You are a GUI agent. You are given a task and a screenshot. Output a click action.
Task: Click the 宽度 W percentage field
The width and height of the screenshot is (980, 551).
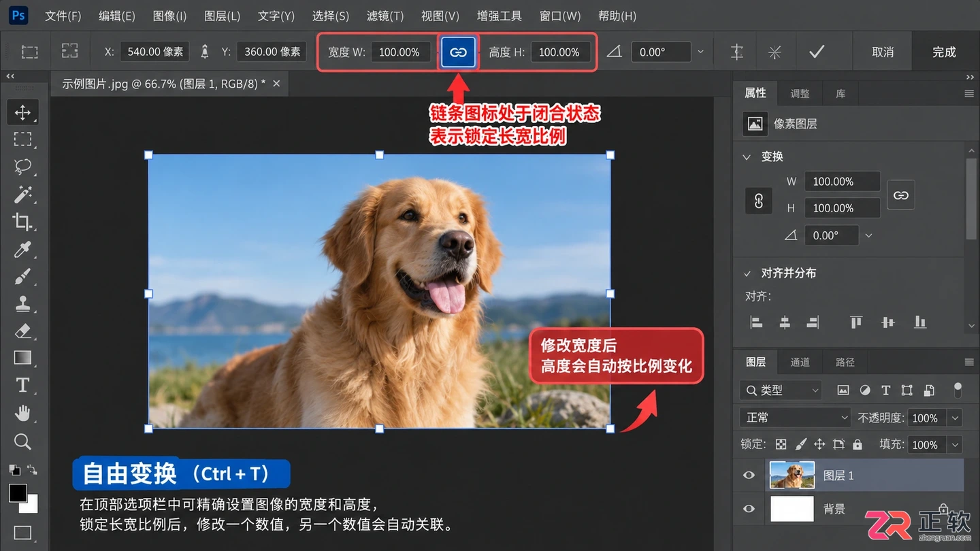point(400,52)
